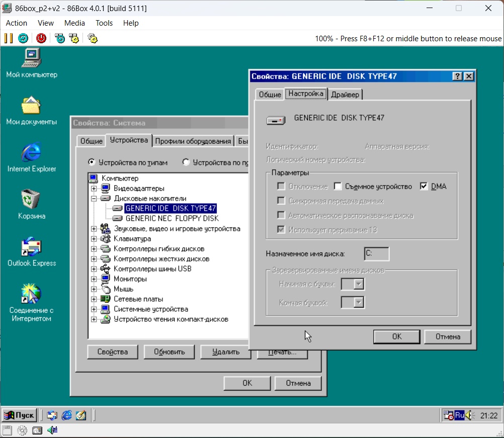Viewport: 504px width, 438px height.
Task: Select GENERIC NEC FLOPPY DISK in the device tree
Action: pos(172,218)
